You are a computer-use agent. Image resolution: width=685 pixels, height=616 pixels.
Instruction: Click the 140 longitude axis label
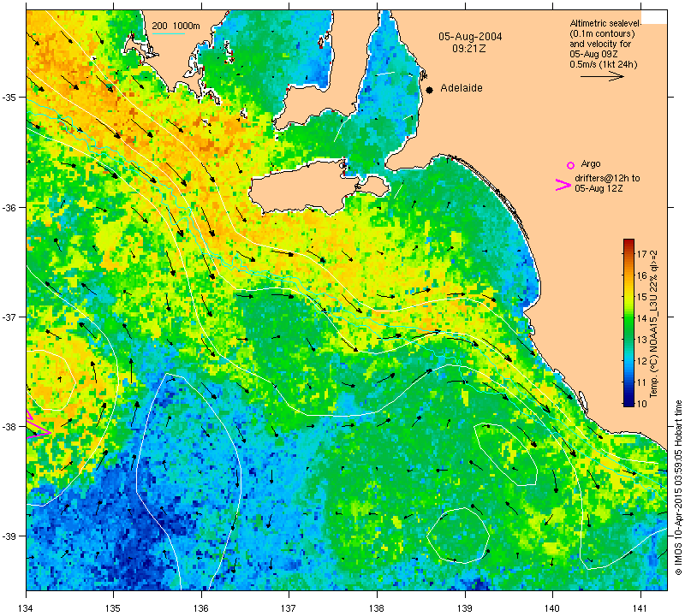coord(552,607)
